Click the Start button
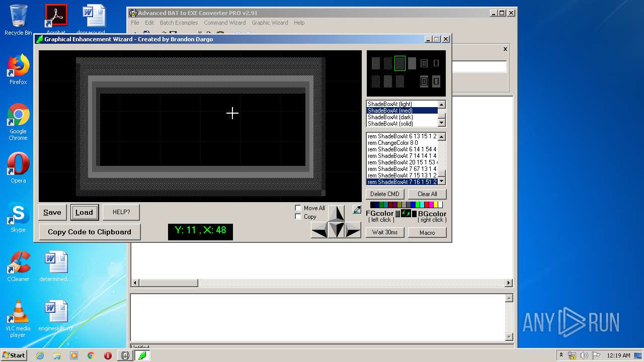The width and height of the screenshot is (644, 362). 14,355
